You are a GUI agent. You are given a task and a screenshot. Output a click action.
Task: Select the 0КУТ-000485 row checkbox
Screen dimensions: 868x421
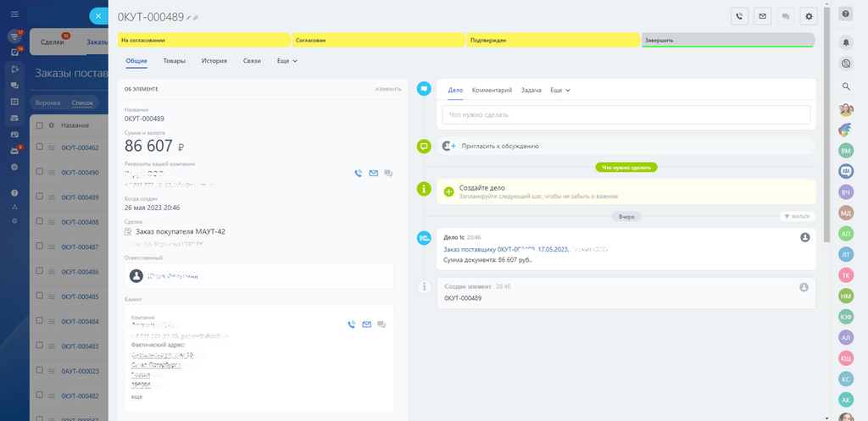pyautogui.click(x=39, y=296)
